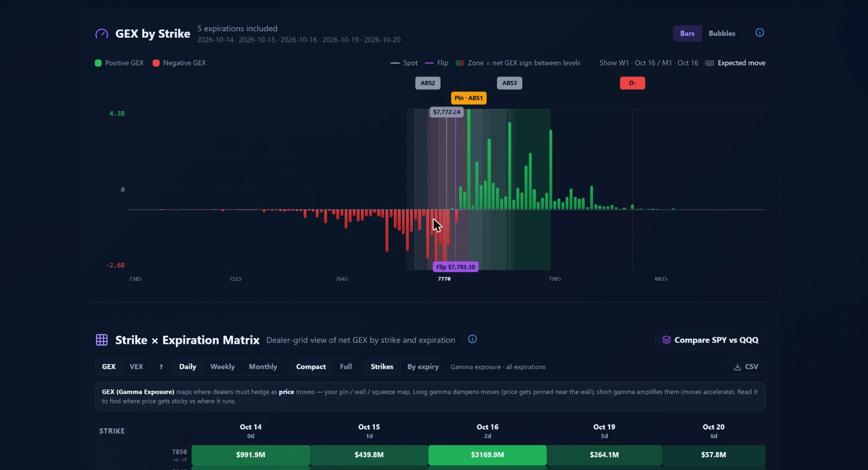Screen dimensions: 868x470
Task: Switch chart to Bars view
Action: point(688,34)
